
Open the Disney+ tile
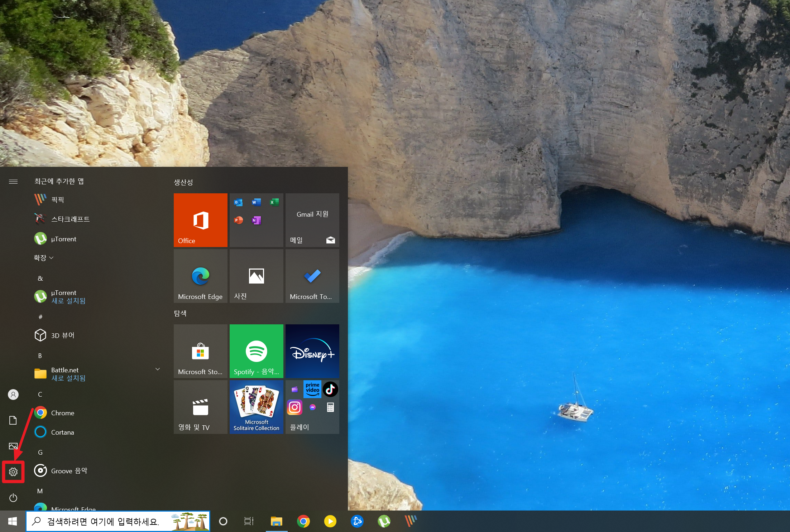coord(312,351)
